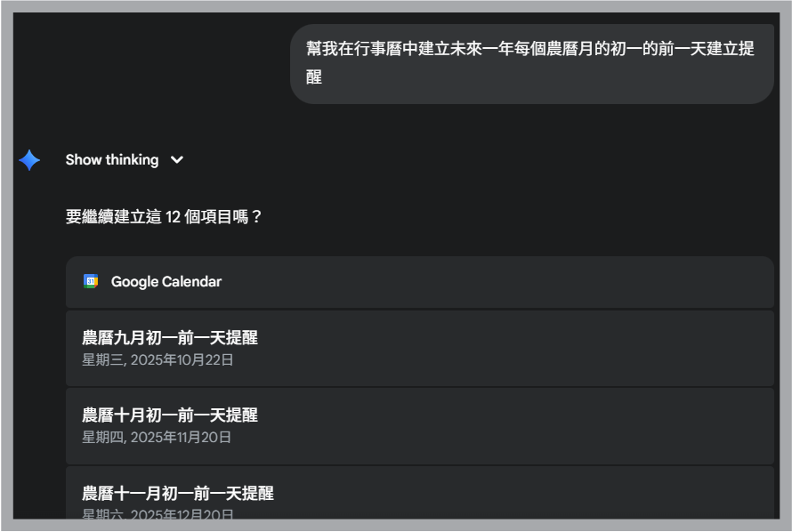Open the 農曆十一月初一前一天提醒 event
Screen dimensions: 792x532
178,493
